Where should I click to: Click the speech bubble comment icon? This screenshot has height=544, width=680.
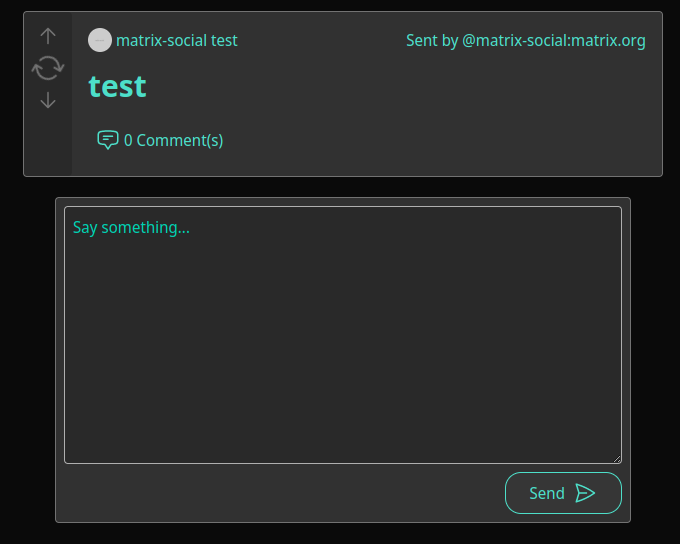coord(108,140)
